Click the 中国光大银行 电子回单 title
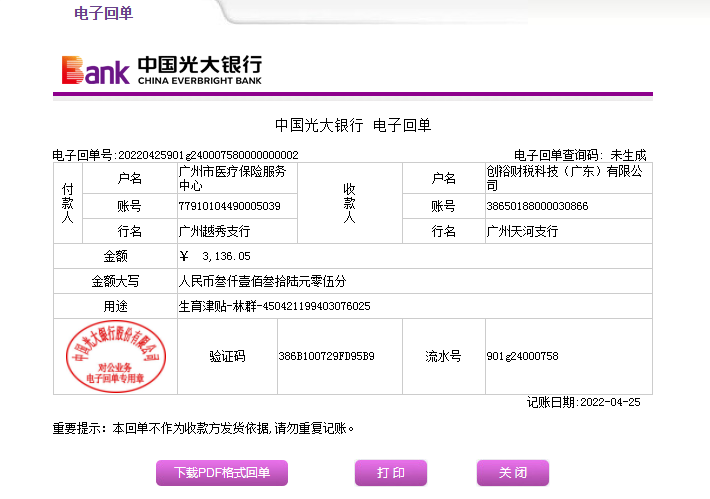The width and height of the screenshot is (710, 499). pos(353,125)
